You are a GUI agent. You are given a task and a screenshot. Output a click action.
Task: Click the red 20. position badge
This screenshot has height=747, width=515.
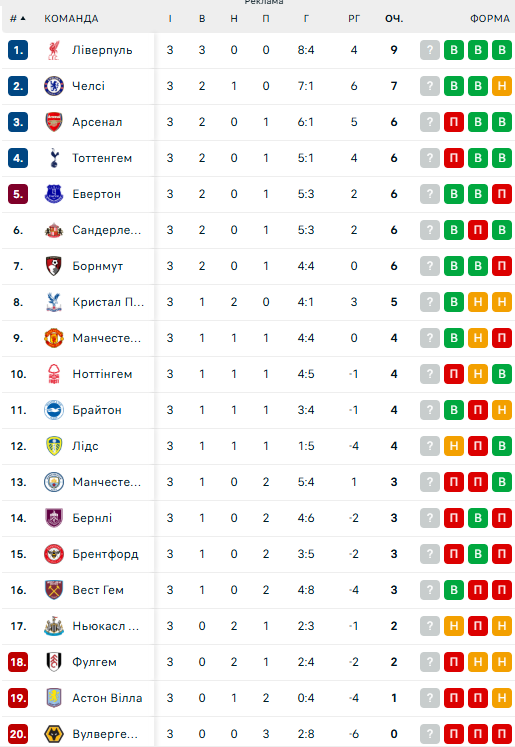coord(18,734)
